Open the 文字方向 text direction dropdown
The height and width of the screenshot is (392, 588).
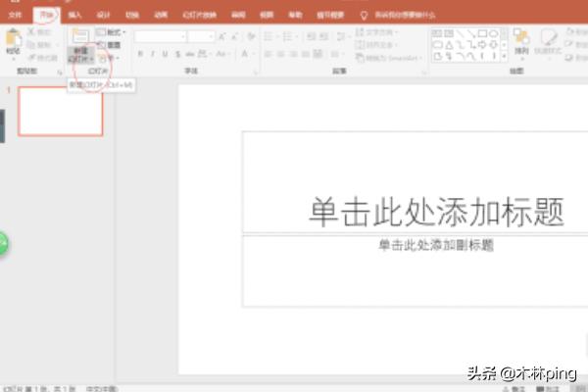[376, 32]
